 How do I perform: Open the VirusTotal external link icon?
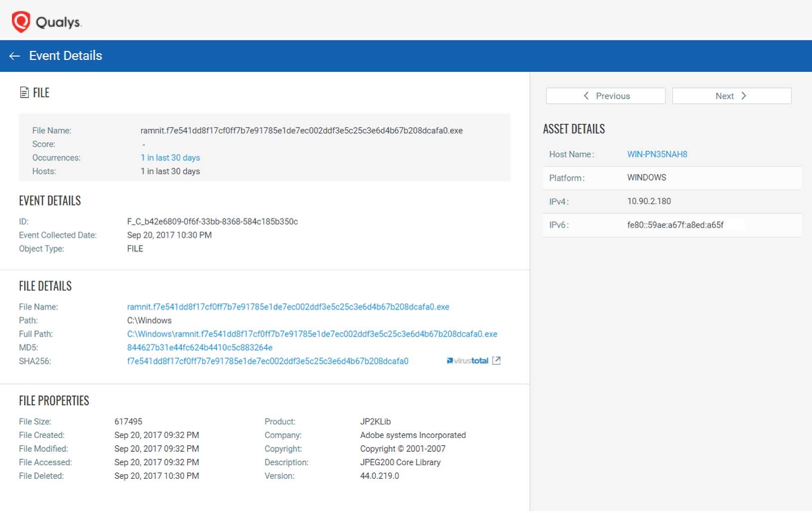(496, 361)
